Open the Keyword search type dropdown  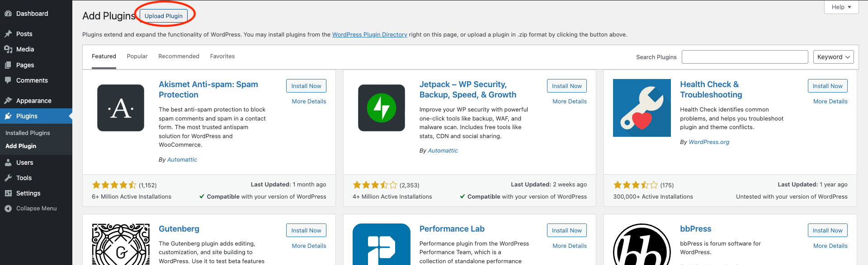click(833, 57)
